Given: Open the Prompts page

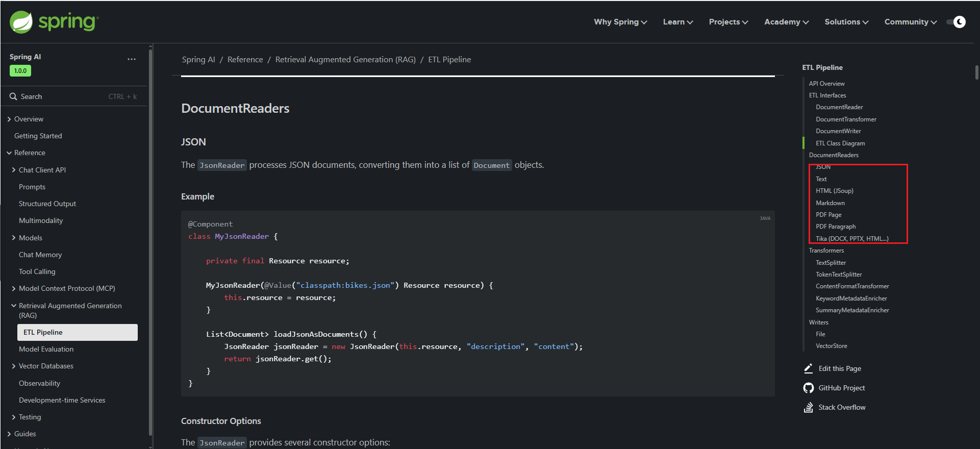Looking at the screenshot, I should pyautogui.click(x=32, y=187).
